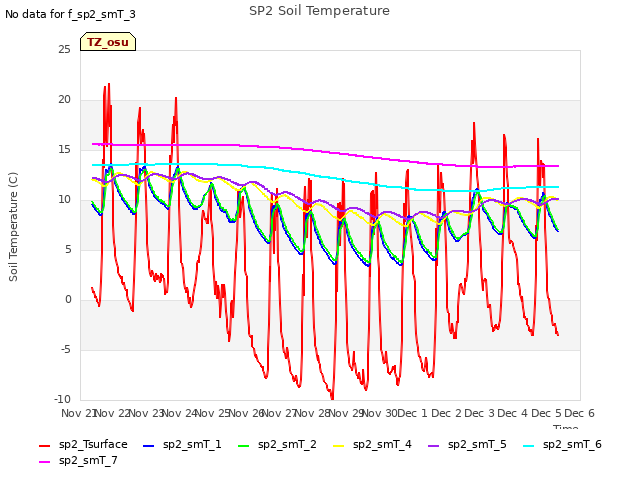Click the y-axis label -10
Viewport: 640px width, 480px height.
pos(62,399)
